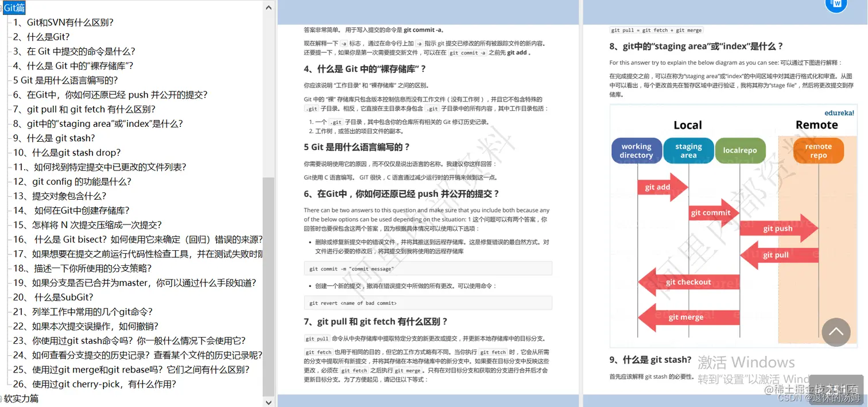Select the 软实力篇 tree node
Screen dimensions: 868x407
click(x=21, y=398)
